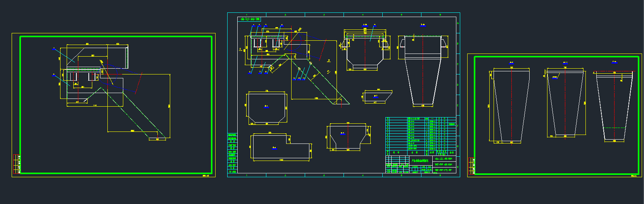Select the green dashed line on the rightmost tapered part
Screen dimensions: 644x204
614,128
